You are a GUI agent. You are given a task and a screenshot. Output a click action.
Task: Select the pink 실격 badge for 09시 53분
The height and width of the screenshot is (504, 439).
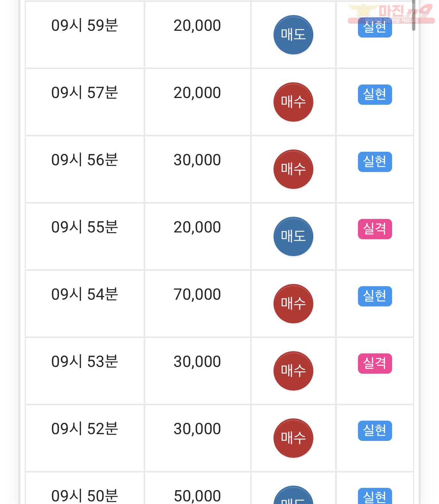[x=375, y=364]
